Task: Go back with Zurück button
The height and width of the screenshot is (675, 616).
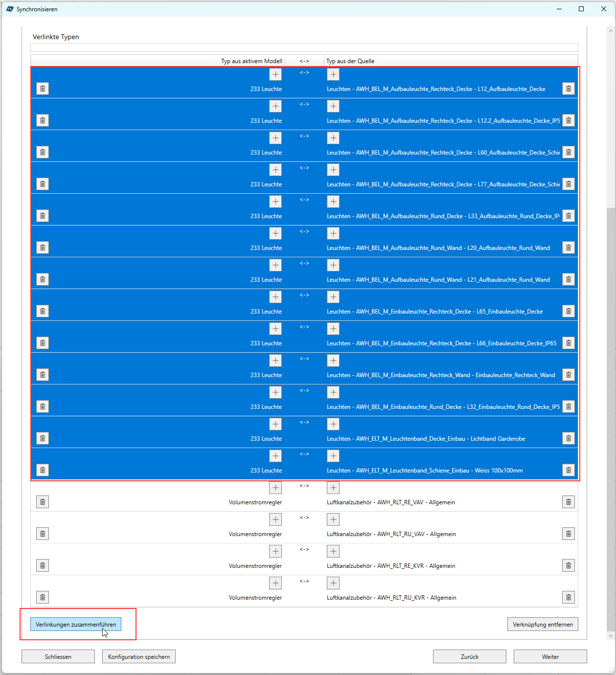Action: coord(469,656)
